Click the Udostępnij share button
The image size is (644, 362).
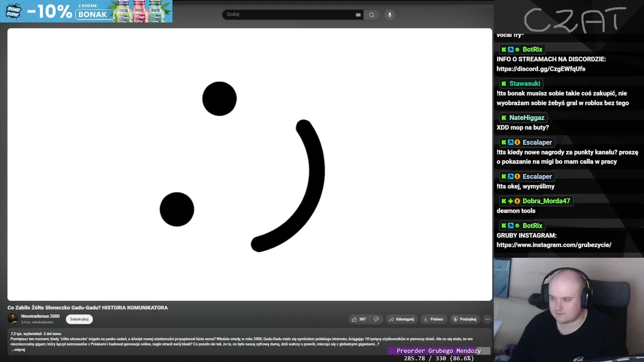401,319
